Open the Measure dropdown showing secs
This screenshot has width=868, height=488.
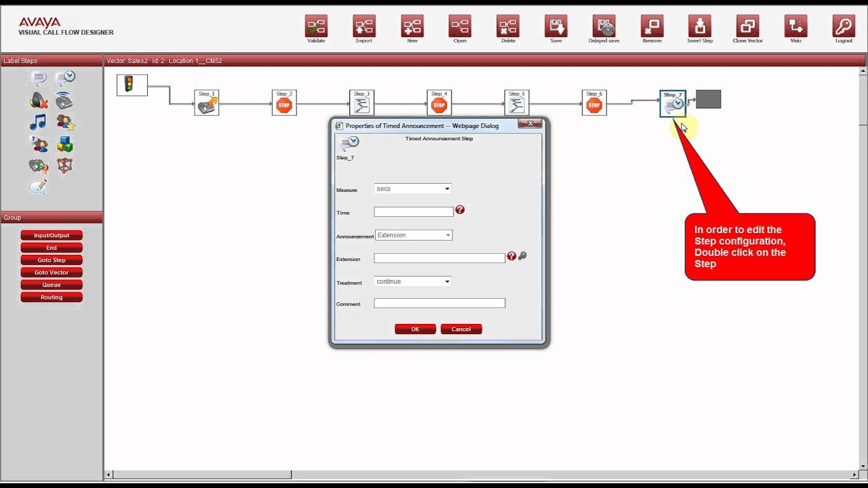click(x=413, y=189)
